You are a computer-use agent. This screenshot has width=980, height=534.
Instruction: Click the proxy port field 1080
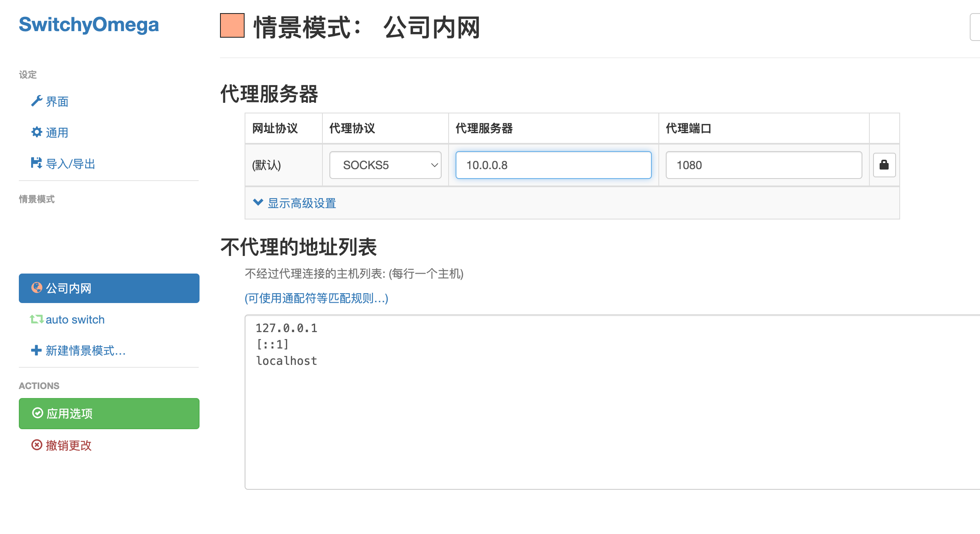pyautogui.click(x=764, y=165)
